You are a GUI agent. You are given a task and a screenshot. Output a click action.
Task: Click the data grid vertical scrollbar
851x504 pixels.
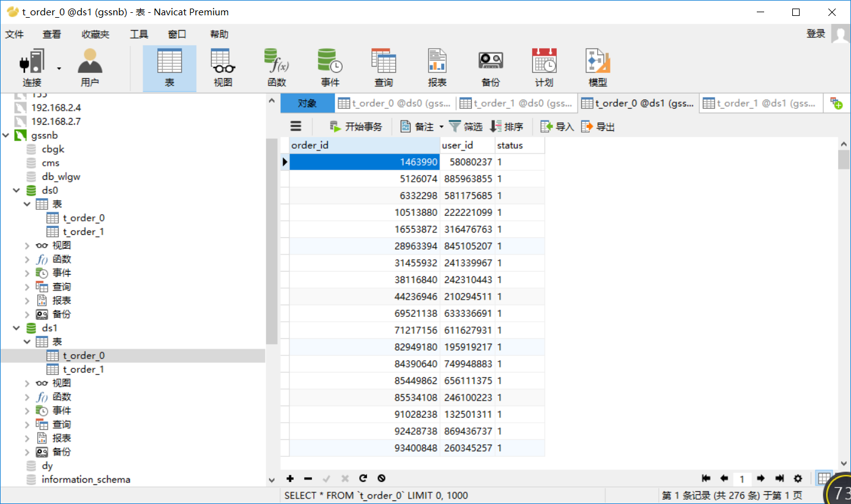click(x=844, y=158)
